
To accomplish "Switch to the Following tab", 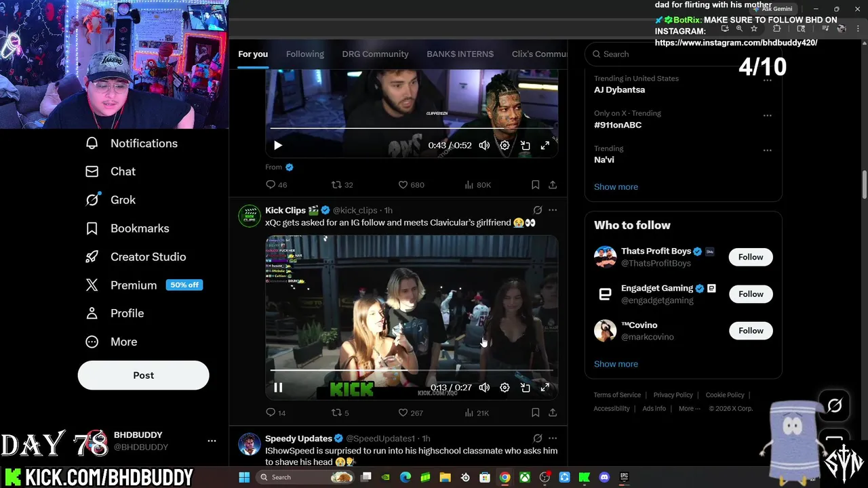I will point(305,54).
